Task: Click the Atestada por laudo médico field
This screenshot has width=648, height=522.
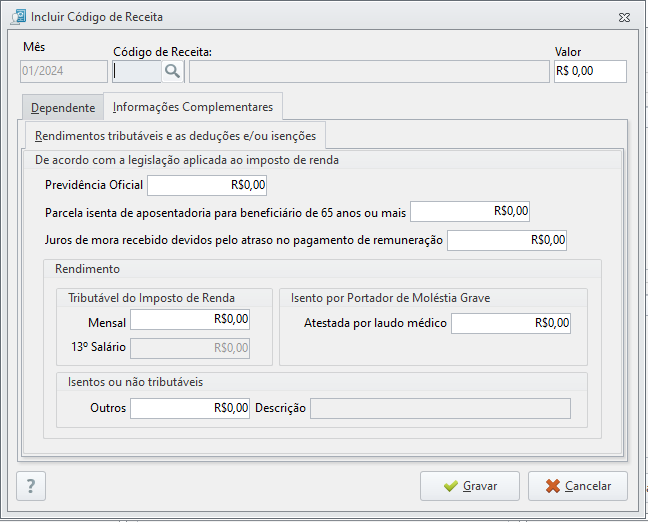Action: pos(511,323)
